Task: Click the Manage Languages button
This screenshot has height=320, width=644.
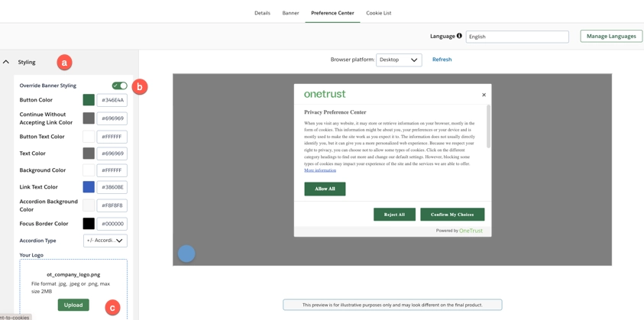Action: point(610,36)
